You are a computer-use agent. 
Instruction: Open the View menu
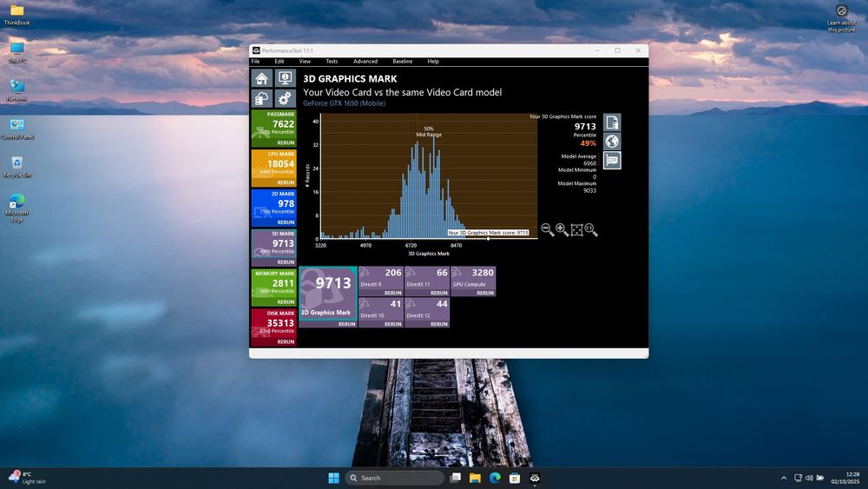305,62
